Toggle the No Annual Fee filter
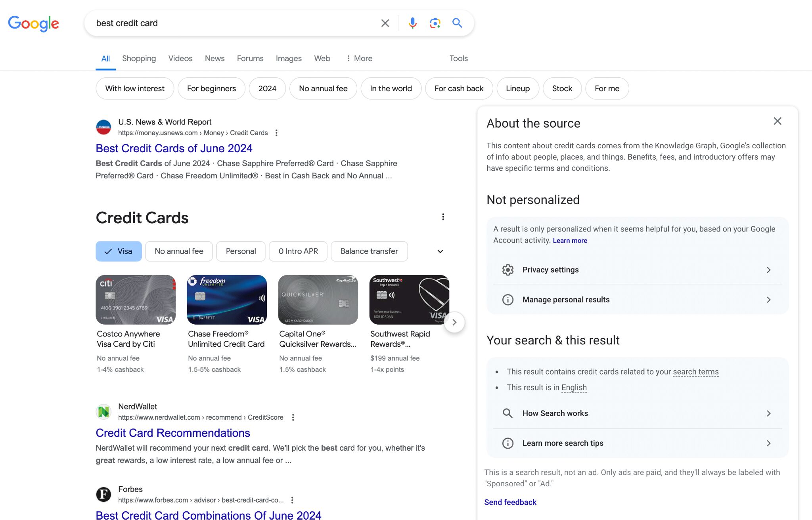812x520 pixels. (x=179, y=251)
